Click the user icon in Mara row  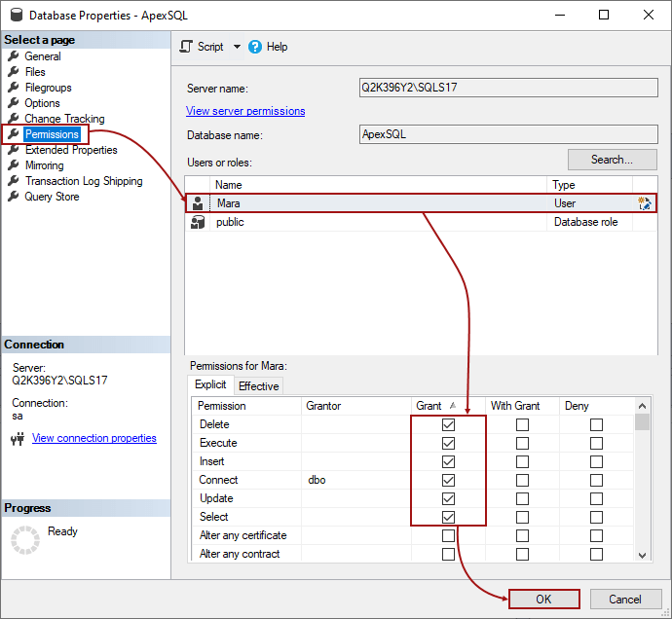pyautogui.click(x=198, y=203)
